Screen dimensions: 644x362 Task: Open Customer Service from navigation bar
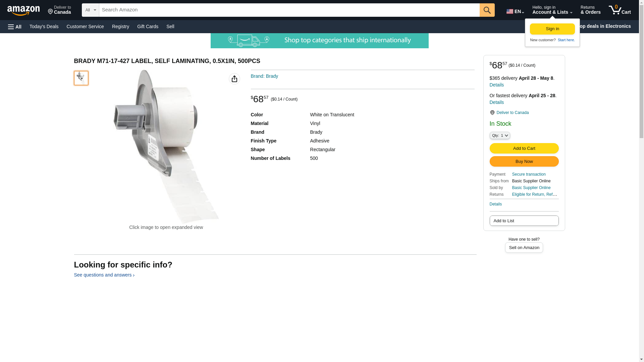(x=85, y=26)
